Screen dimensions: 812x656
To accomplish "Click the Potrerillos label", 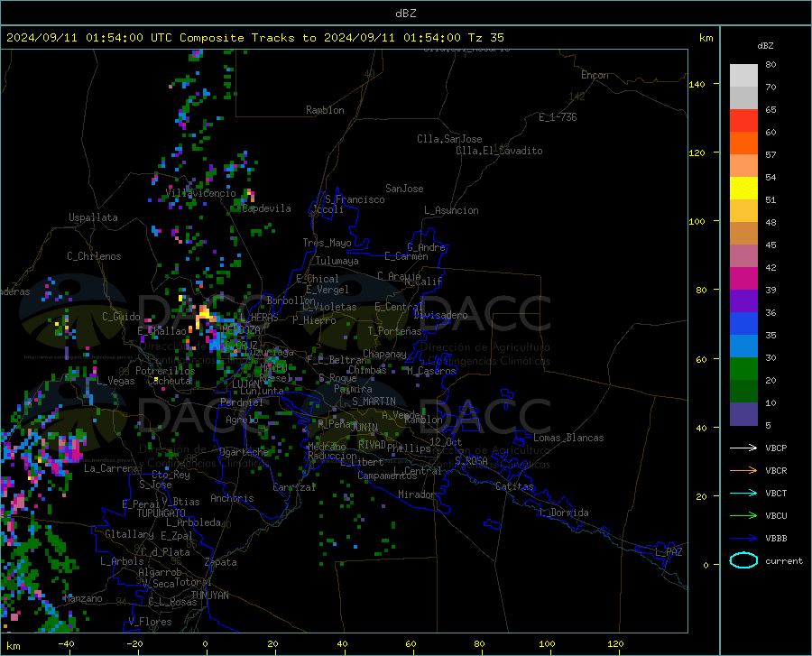I will coord(165,371).
